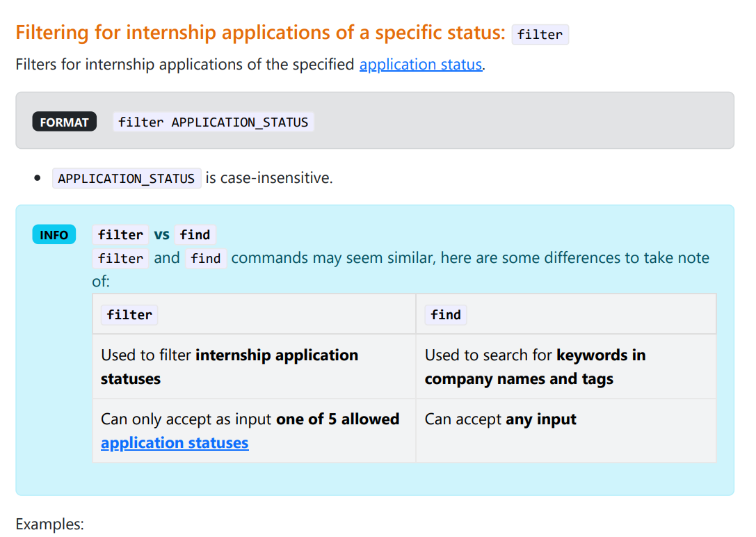Click the 'filter' code tag in heading
756x537 pixels.
pyautogui.click(x=540, y=35)
